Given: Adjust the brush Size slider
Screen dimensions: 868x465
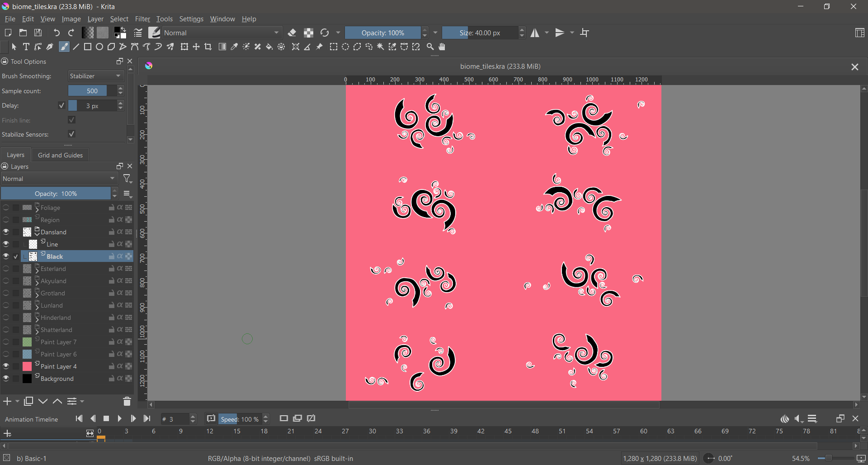Looking at the screenshot, I should pos(480,33).
